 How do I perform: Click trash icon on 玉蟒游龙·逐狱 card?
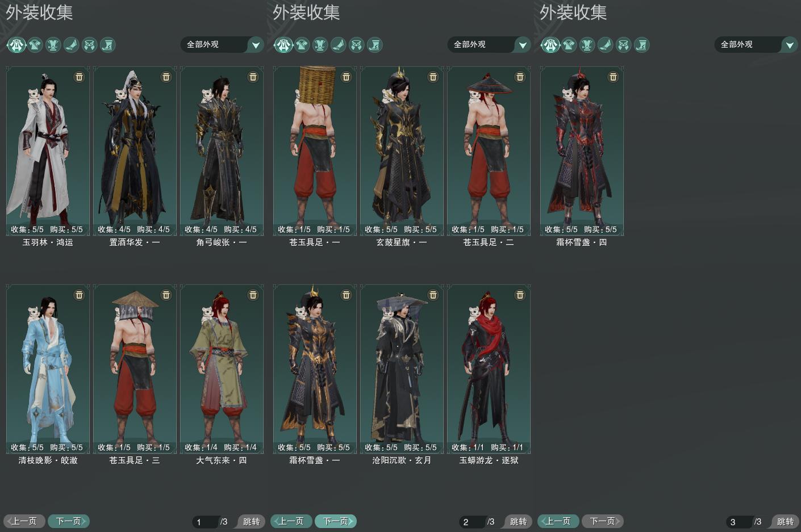coord(520,295)
